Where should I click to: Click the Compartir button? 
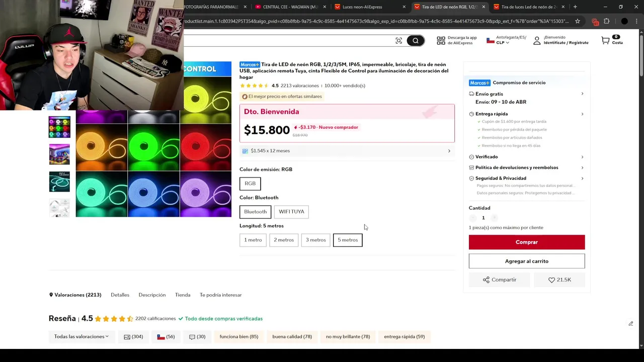(x=500, y=280)
